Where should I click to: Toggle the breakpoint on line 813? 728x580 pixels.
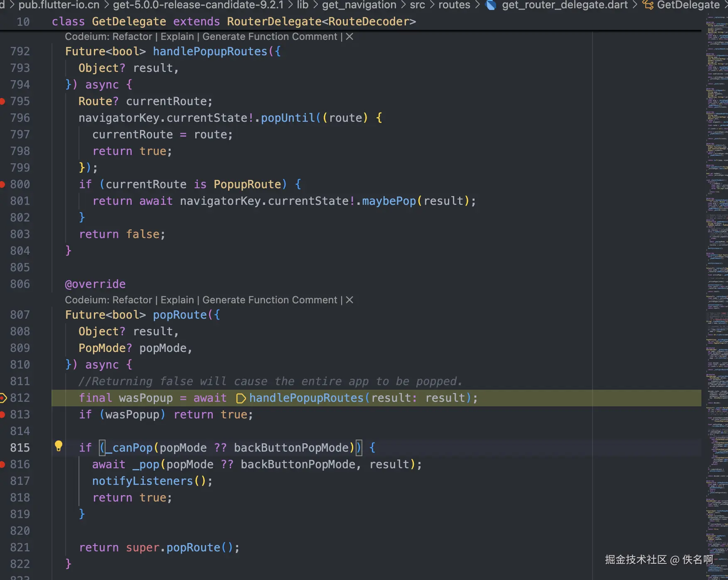tap(2, 414)
